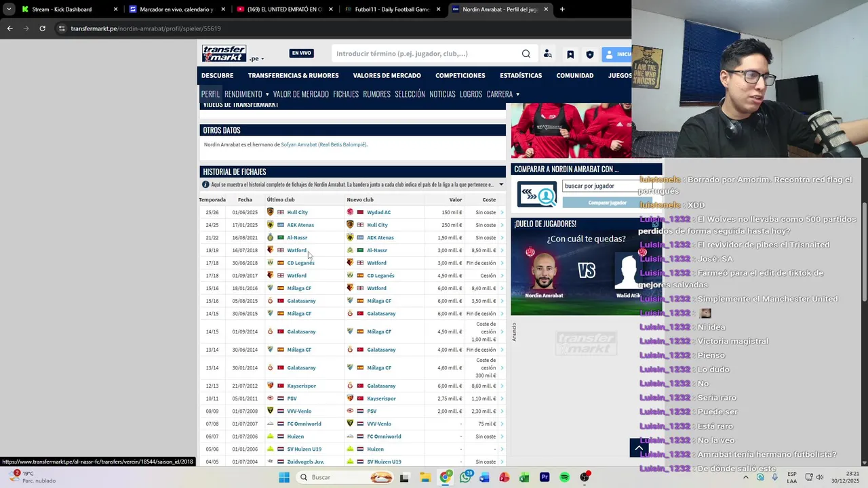Screen dimensions: 868x488
Task: Select the PERFIL tab
Action: [x=210, y=94]
